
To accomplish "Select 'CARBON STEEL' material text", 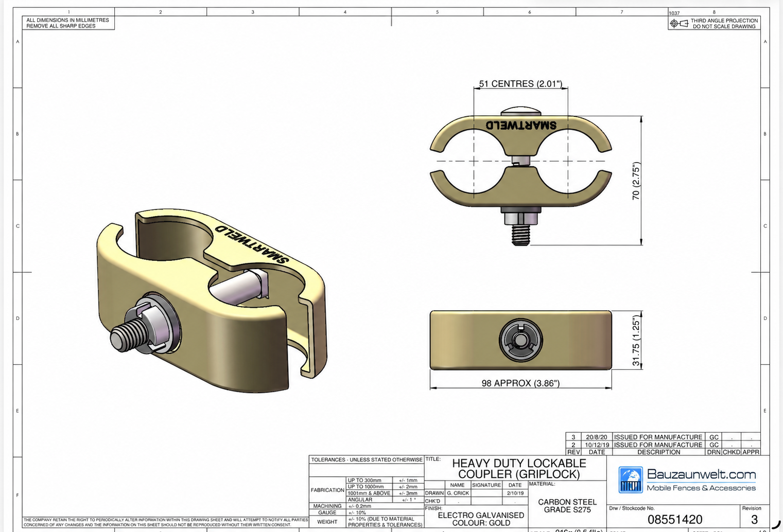I will pyautogui.click(x=567, y=502).
